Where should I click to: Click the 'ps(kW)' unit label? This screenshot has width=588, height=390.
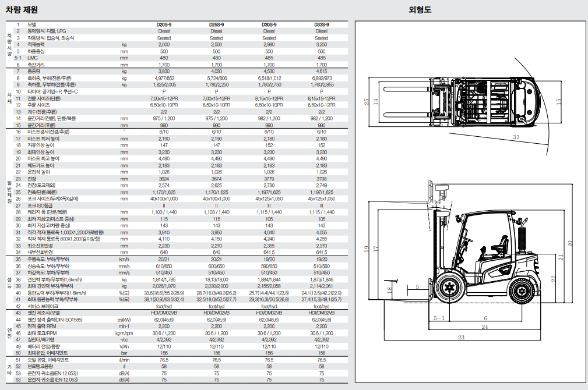pyautogui.click(x=124, y=320)
